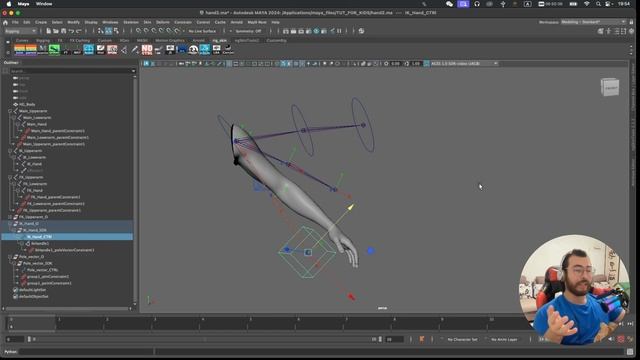This screenshot has height=360, width=640.
Task: Click the No Live Surface field
Action: 202,31
